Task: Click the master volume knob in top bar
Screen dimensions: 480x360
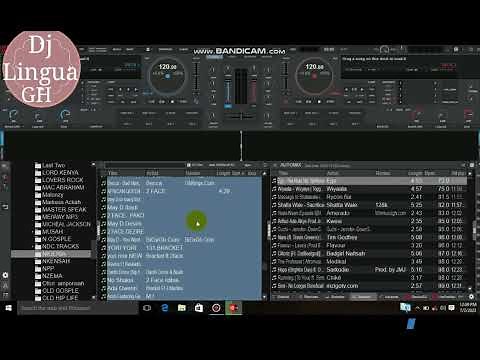Action: point(385,50)
